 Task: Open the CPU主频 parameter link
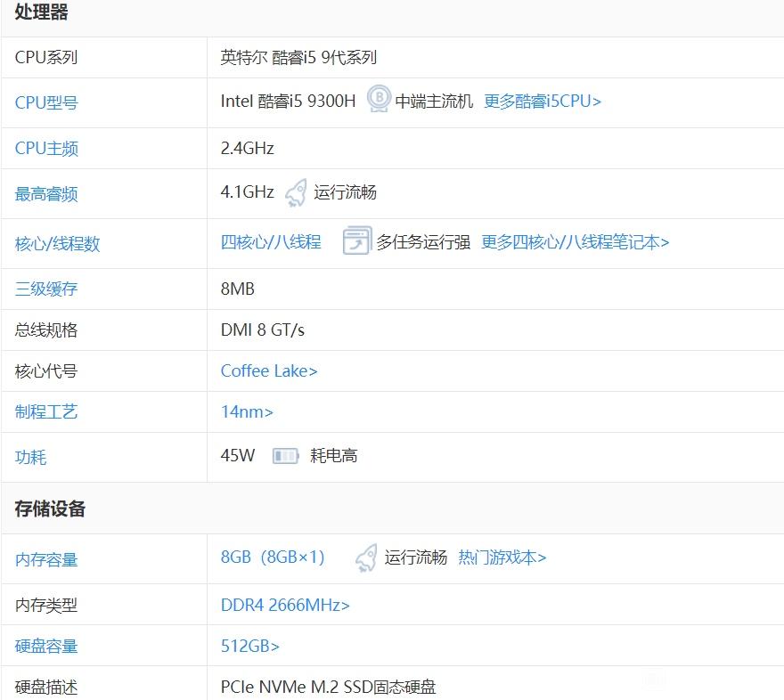tap(46, 149)
